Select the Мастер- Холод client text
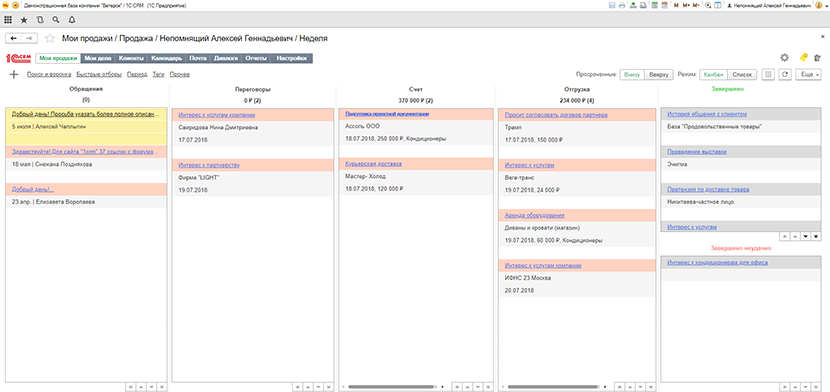Image resolution: width=830 pixels, height=392 pixels. 366,177
